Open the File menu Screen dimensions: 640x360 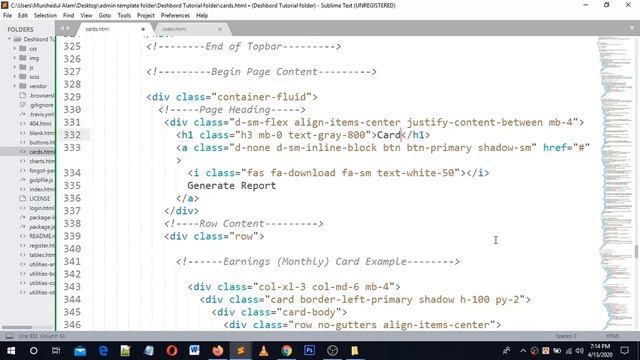(7, 16)
